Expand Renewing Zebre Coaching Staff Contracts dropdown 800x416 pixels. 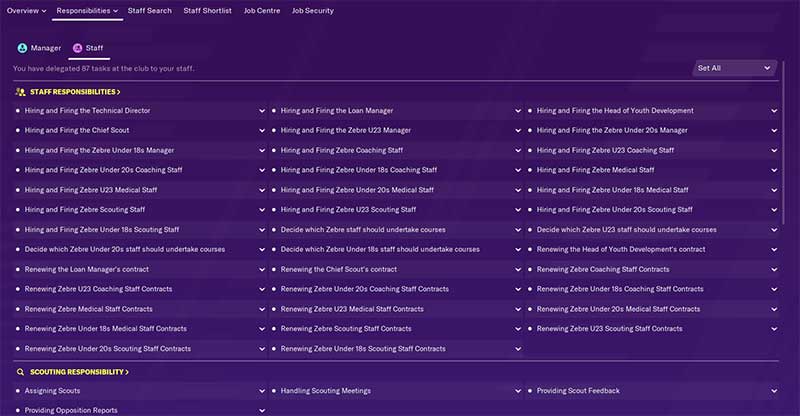(774, 270)
